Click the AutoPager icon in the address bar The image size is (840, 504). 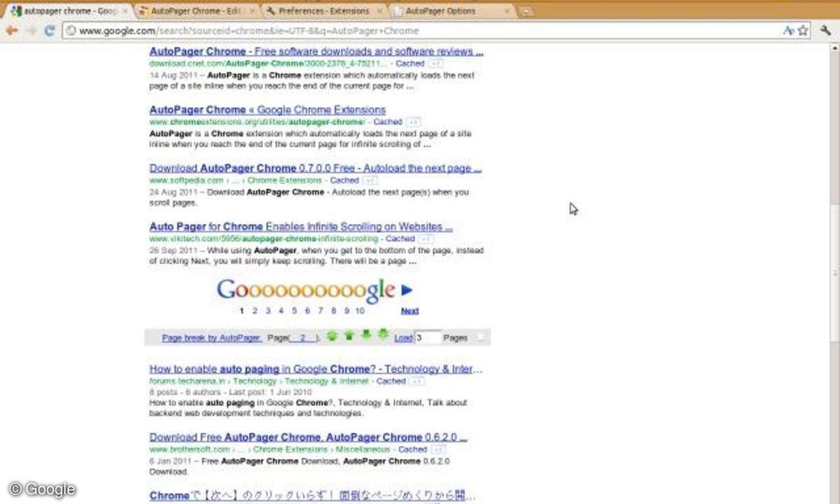(788, 31)
